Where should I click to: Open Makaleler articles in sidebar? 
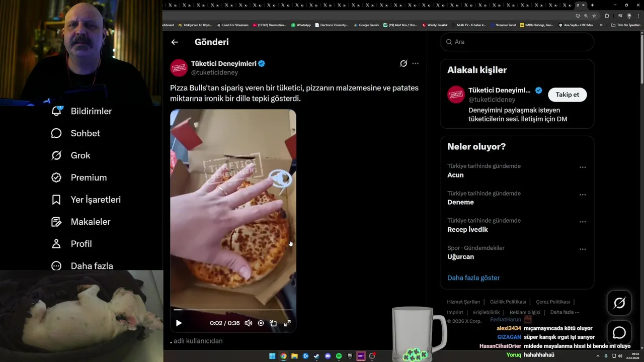click(x=80, y=222)
